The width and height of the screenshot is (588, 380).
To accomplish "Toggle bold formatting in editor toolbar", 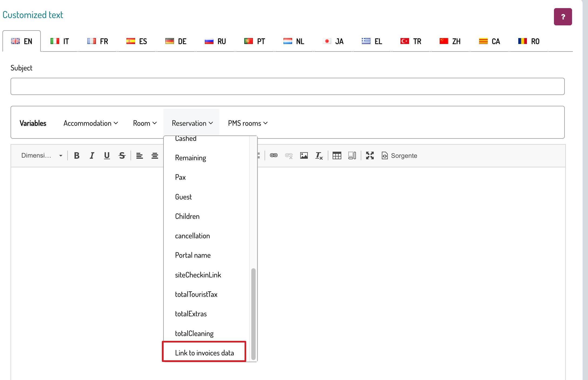I will coord(77,155).
